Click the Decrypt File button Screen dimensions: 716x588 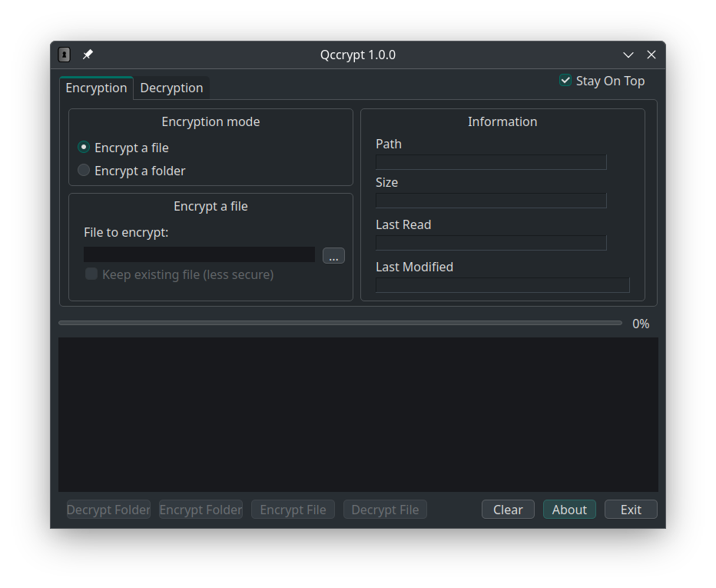tap(385, 510)
